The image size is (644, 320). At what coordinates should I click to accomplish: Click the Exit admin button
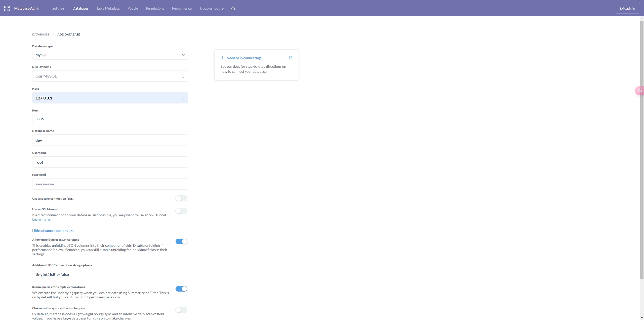coord(627,8)
